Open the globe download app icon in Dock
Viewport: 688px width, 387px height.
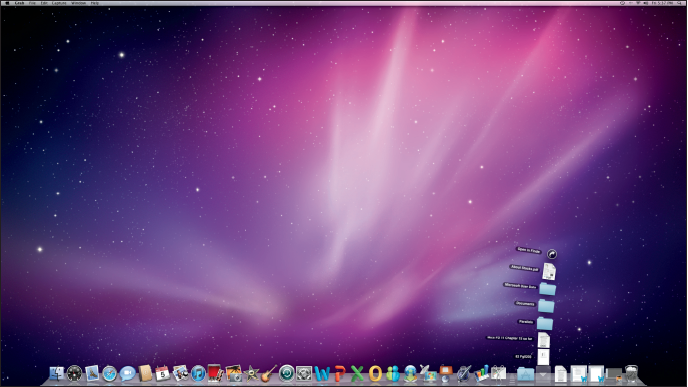click(410, 374)
